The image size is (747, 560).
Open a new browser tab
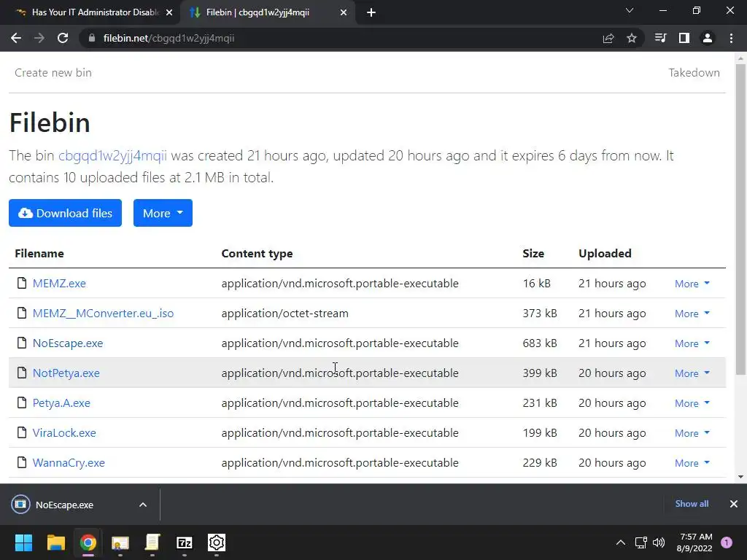click(x=371, y=12)
